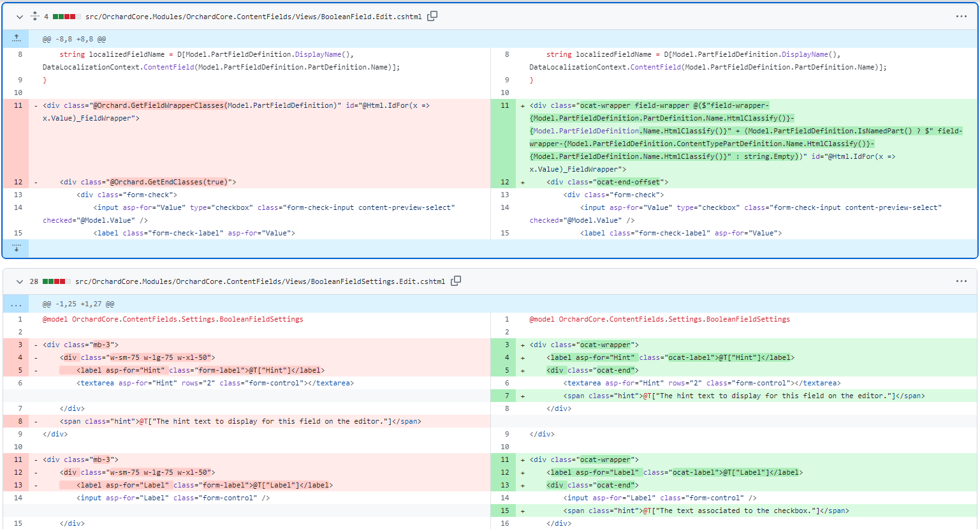Screen dimensions: 980x529
Task: Click deleted line label Label with class form-label
Action: point(260,485)
